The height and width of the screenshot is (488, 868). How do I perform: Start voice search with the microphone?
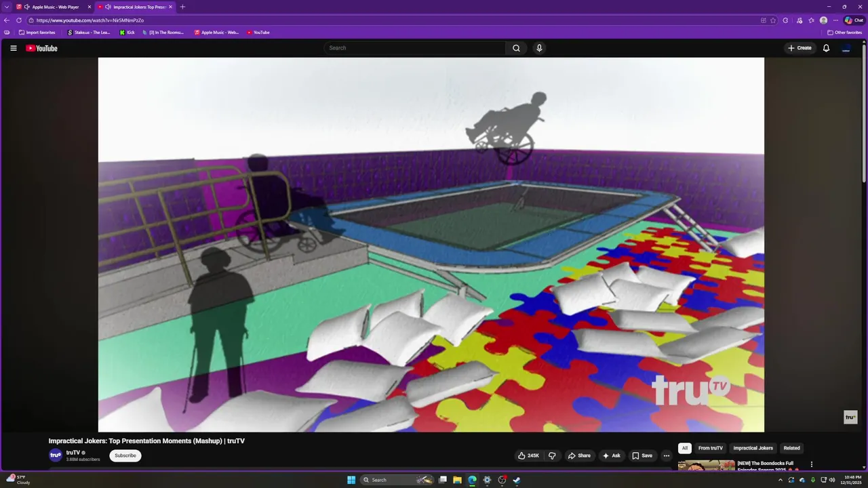coord(539,48)
